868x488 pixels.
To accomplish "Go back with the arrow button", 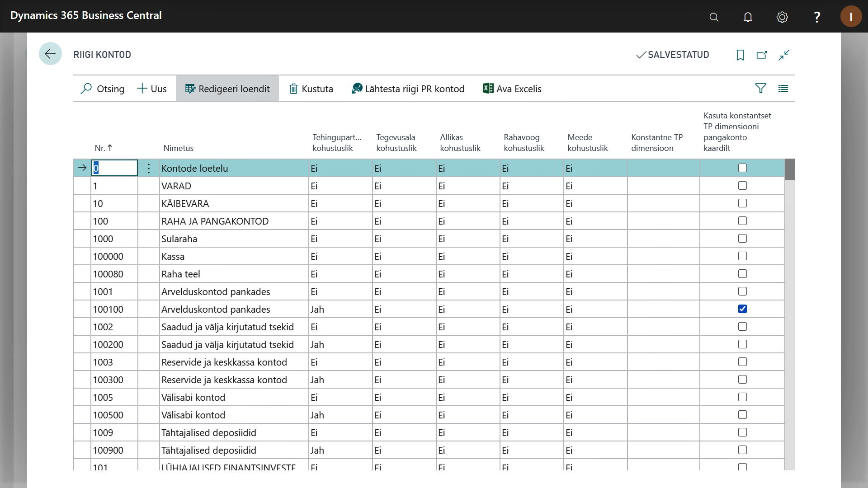I will (50, 54).
